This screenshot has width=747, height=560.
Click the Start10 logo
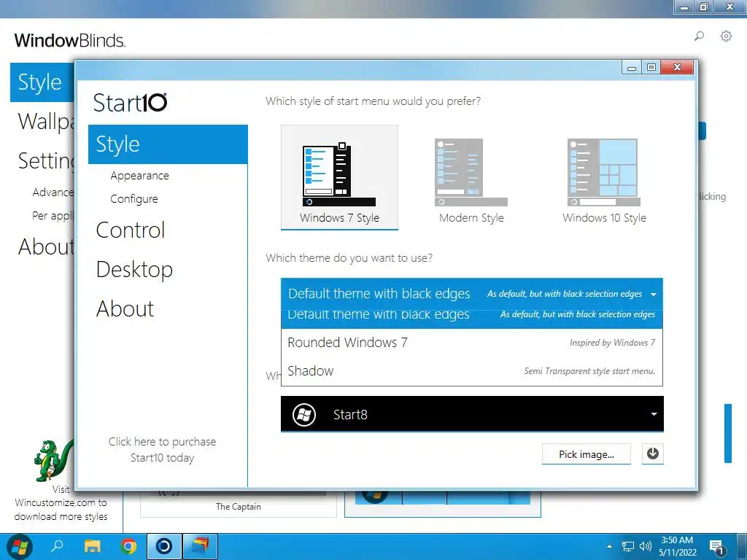tap(130, 102)
